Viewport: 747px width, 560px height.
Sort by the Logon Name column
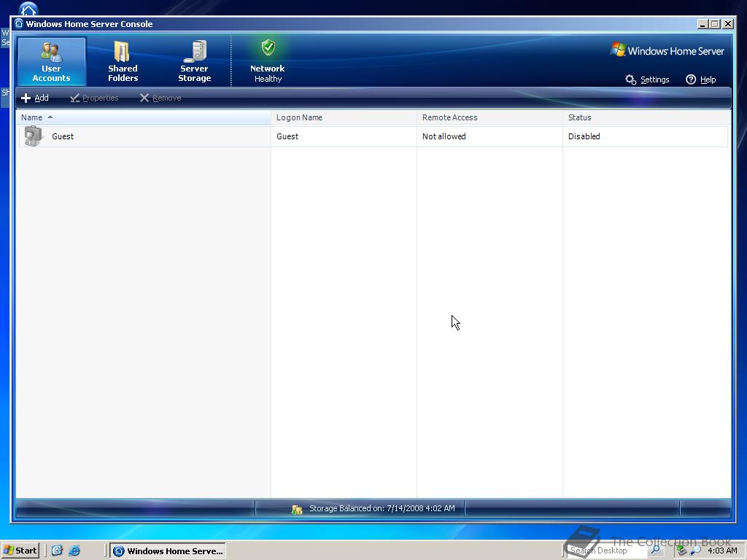tap(344, 117)
